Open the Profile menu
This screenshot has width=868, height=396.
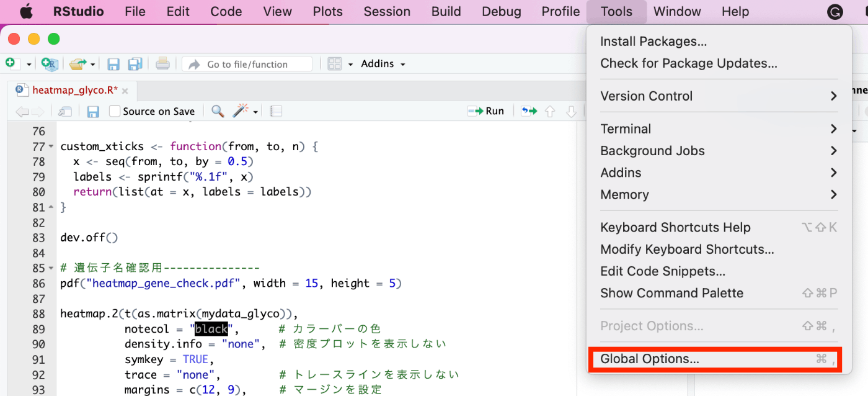(560, 12)
